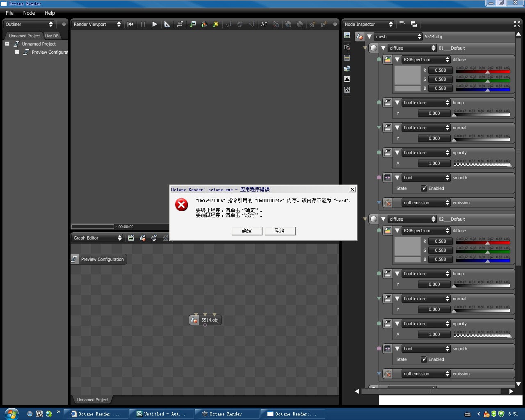Switch to Untitled - Aut... taskbar window

[161, 414]
